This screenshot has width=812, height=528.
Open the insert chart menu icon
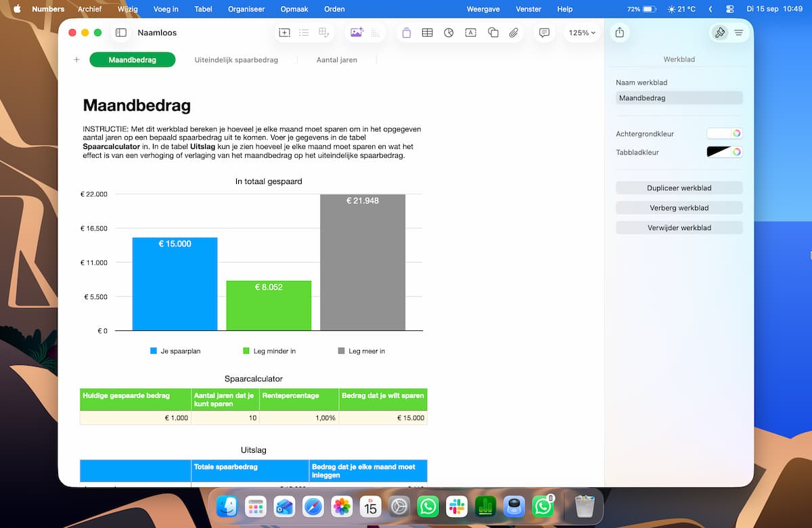[449, 32]
